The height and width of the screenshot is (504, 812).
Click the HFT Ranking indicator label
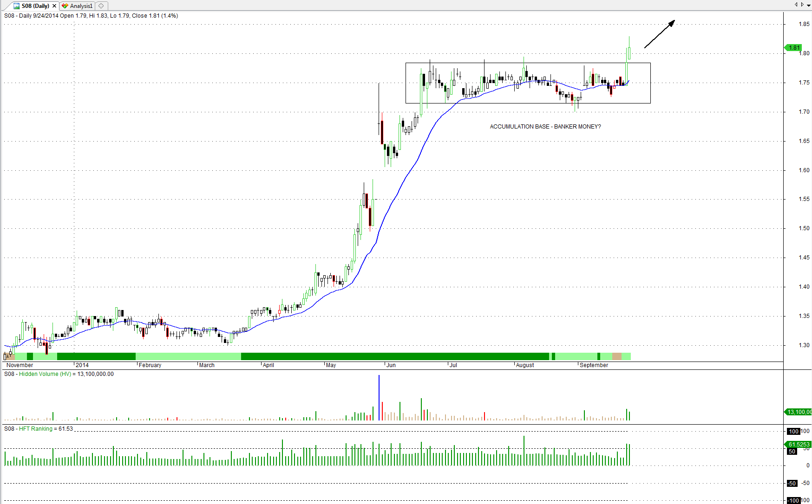pyautogui.click(x=35, y=429)
